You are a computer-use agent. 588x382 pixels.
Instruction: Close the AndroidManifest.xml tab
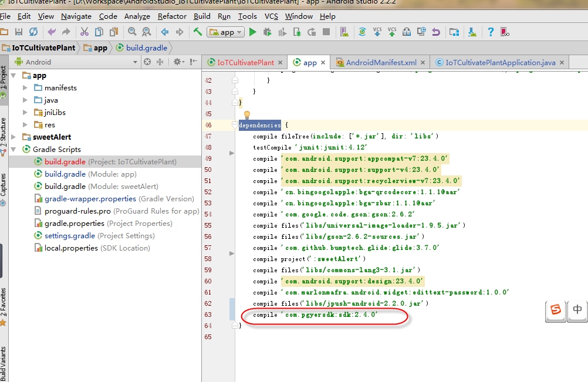423,63
